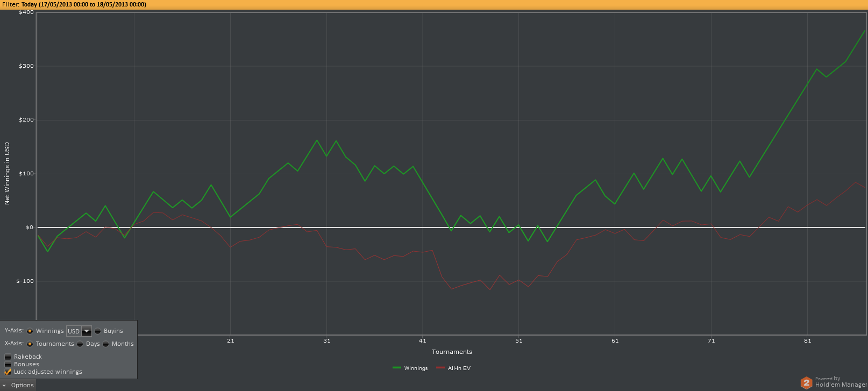Switch X-axis to Days
The image size is (868, 391).
[80, 344]
